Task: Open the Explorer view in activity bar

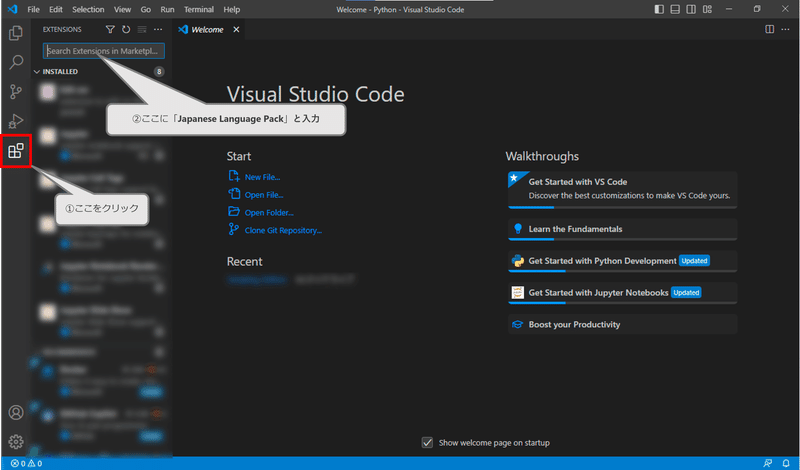Action: (x=16, y=33)
